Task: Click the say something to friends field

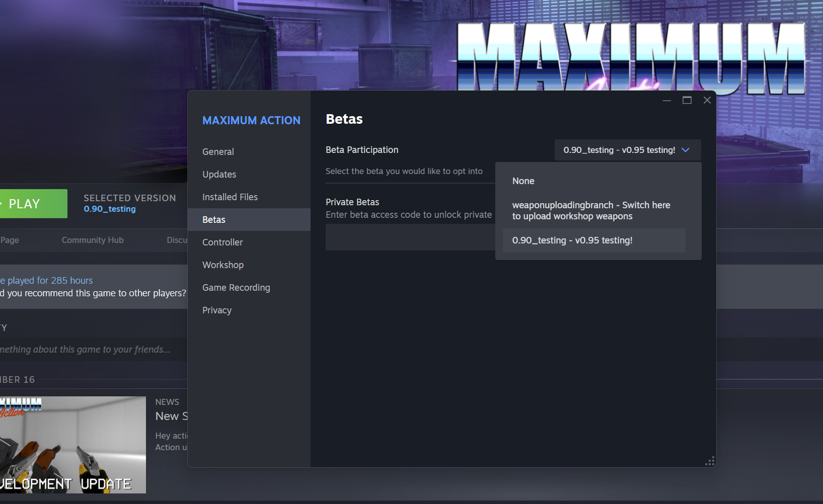Action: click(x=94, y=350)
